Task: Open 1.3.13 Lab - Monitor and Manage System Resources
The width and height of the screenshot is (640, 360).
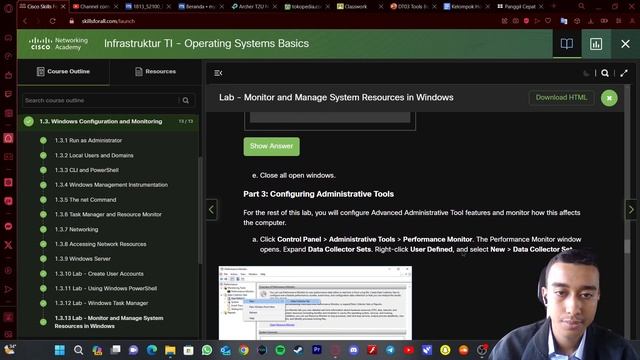Action: tap(109, 322)
